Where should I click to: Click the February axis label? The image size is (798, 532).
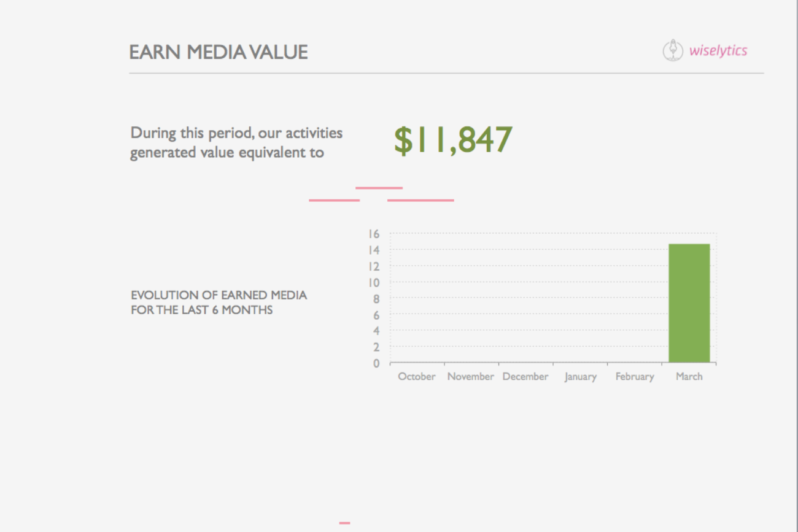pos(634,377)
